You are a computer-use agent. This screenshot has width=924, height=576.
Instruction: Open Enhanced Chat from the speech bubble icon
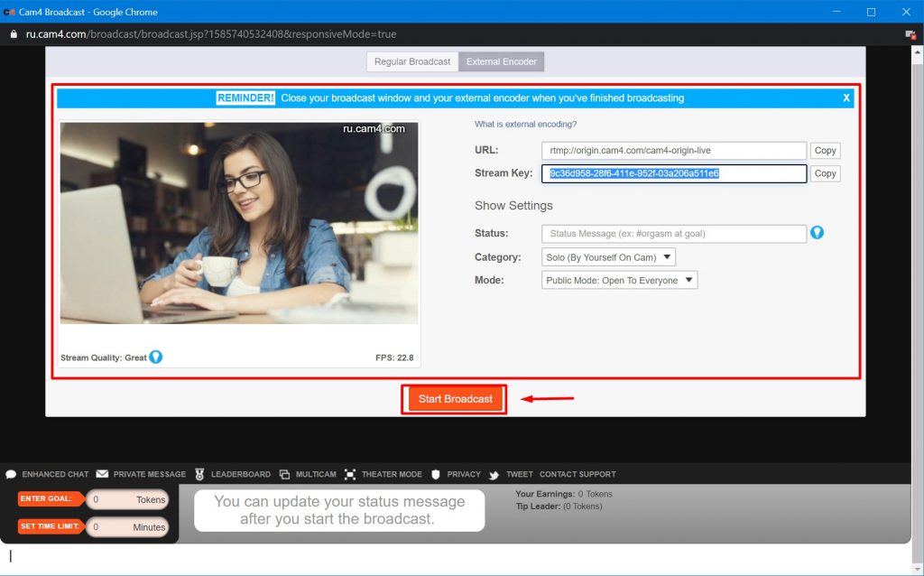click(x=11, y=474)
